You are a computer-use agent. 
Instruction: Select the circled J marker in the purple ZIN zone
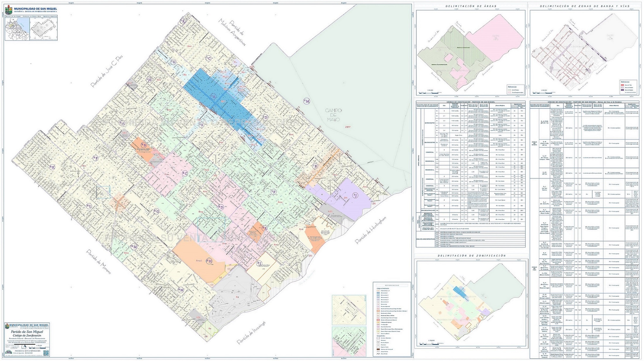point(355,195)
